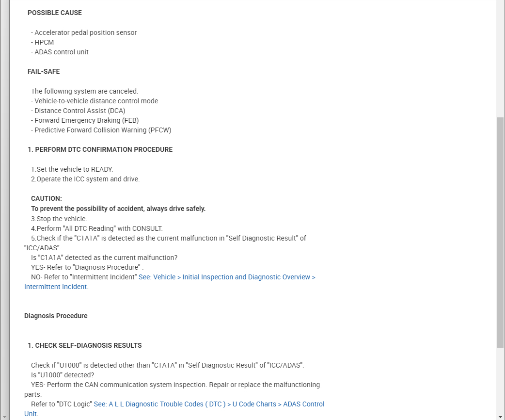505x420 pixels.
Task: Click the scrollbar track above the thumb
Action: tap(500, 58)
